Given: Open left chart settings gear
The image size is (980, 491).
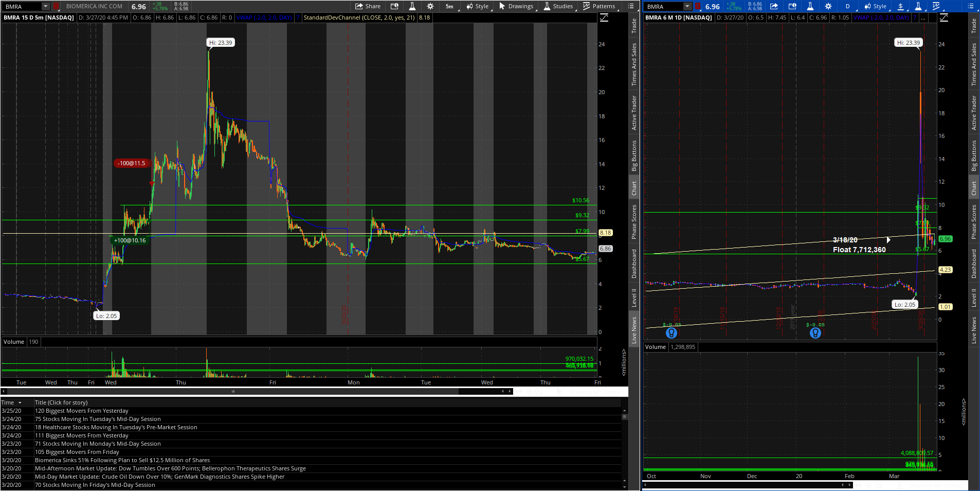Looking at the screenshot, I should (430, 6).
